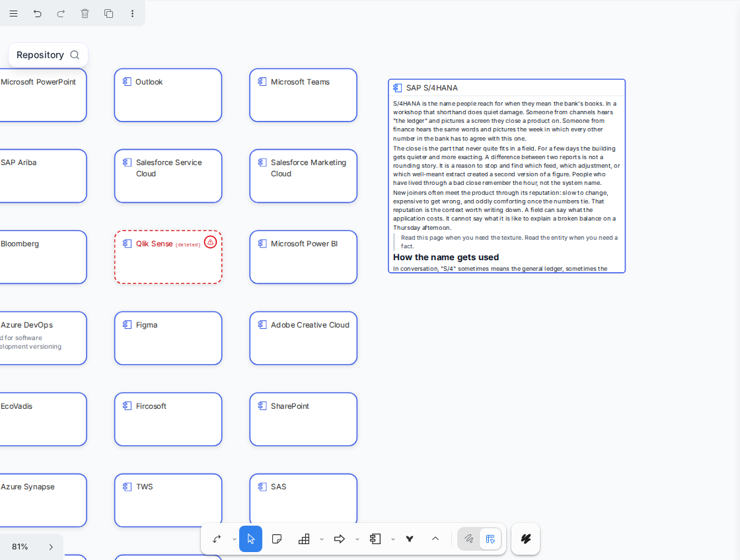740x560 pixels.
Task: Undo the last action
Action: pos(37,14)
